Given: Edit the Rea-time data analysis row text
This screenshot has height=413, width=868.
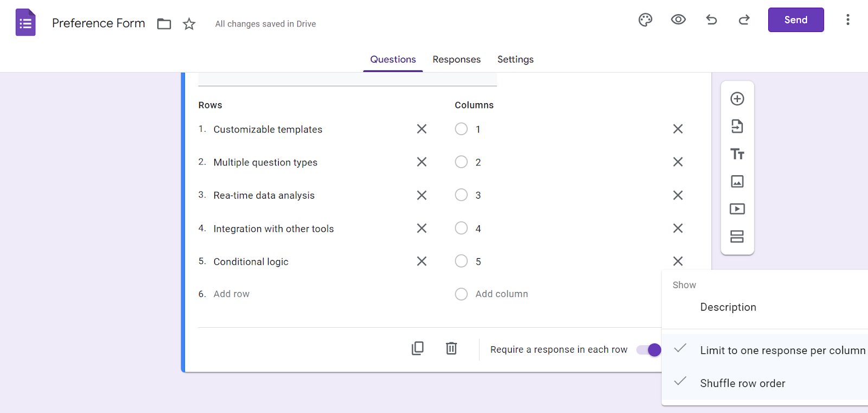Looking at the screenshot, I should pos(264,195).
